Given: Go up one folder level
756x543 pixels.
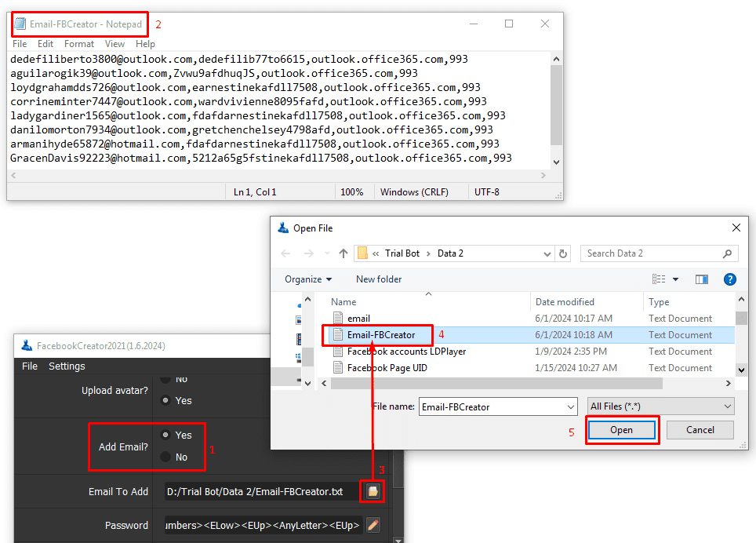Looking at the screenshot, I should click(x=343, y=253).
